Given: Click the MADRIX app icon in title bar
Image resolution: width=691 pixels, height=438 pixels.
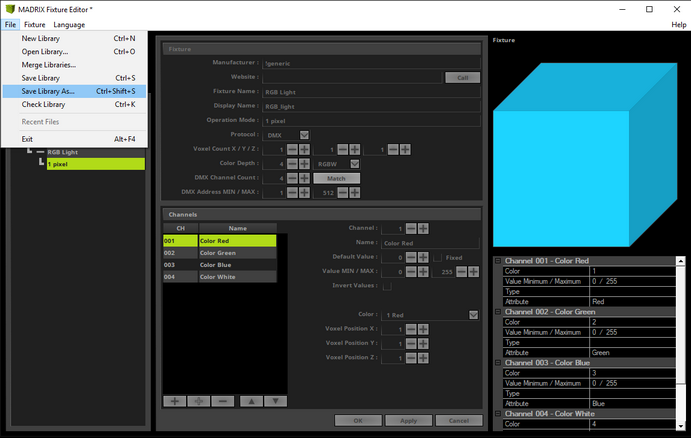Looking at the screenshot, I should pos(10,9).
